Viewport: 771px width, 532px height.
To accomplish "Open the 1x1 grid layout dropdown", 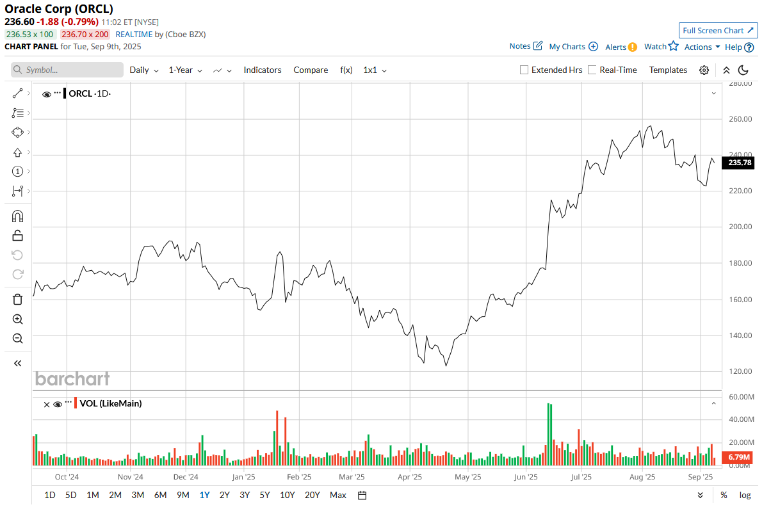I will 375,70.
